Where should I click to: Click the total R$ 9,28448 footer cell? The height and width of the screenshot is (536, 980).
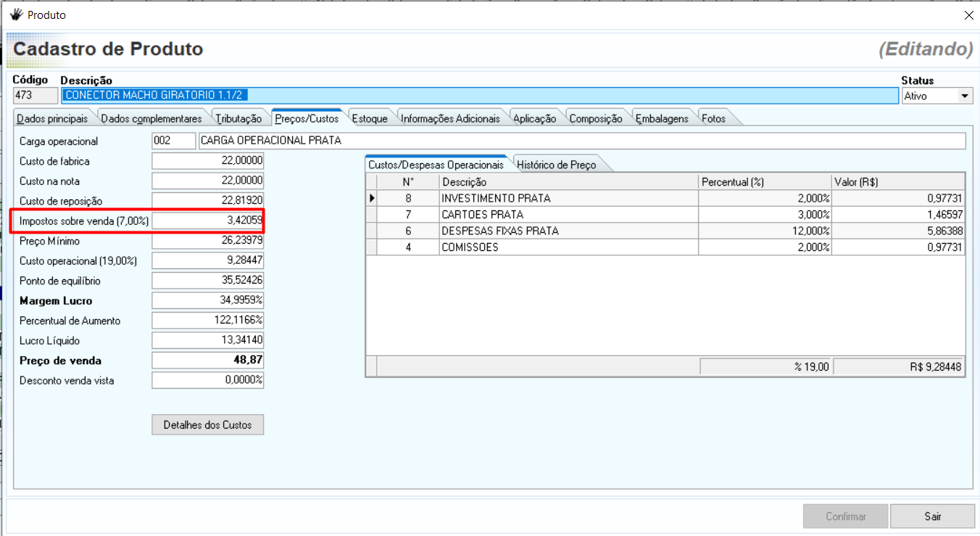[x=899, y=367]
